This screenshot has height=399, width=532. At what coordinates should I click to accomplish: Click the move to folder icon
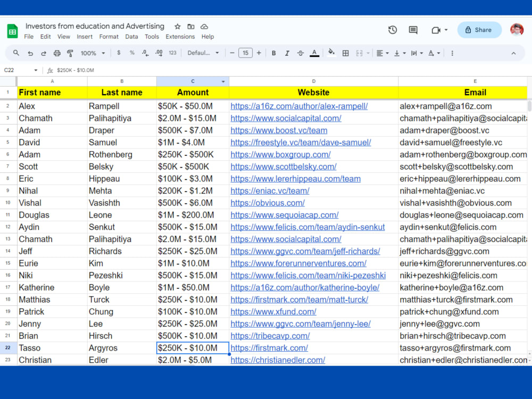tap(191, 27)
